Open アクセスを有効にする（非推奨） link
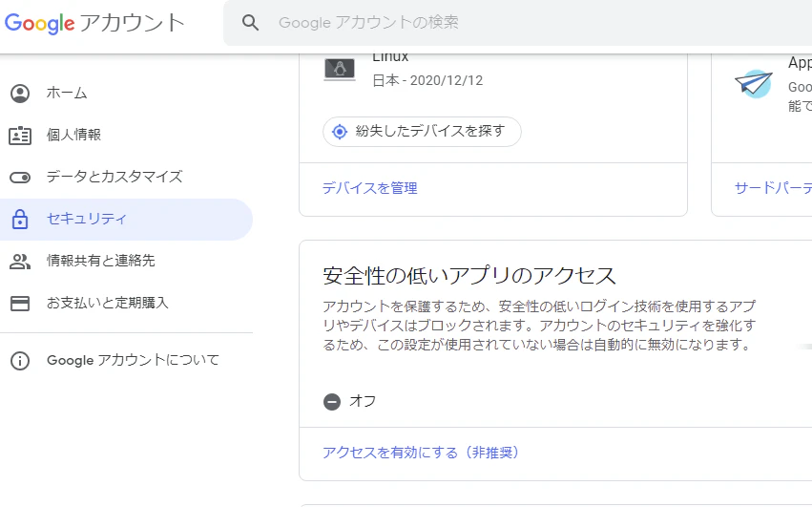This screenshot has width=812, height=507. tap(421, 453)
